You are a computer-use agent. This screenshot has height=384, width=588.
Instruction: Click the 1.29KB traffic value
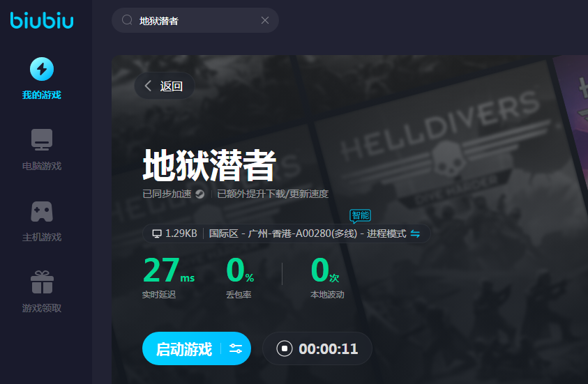pyautogui.click(x=181, y=233)
